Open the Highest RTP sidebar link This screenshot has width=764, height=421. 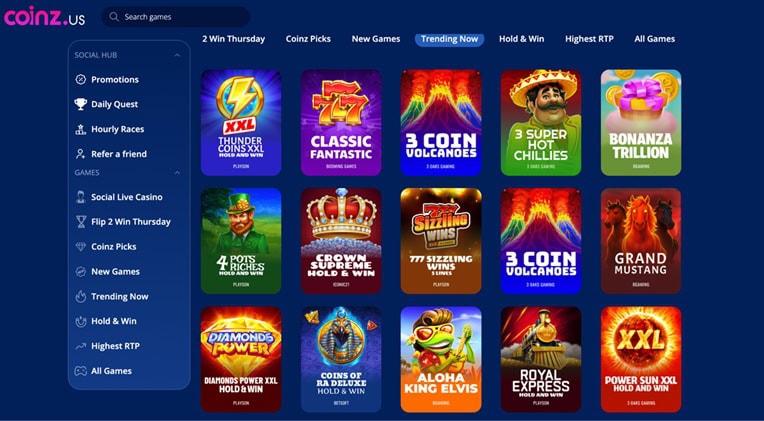pyautogui.click(x=115, y=346)
